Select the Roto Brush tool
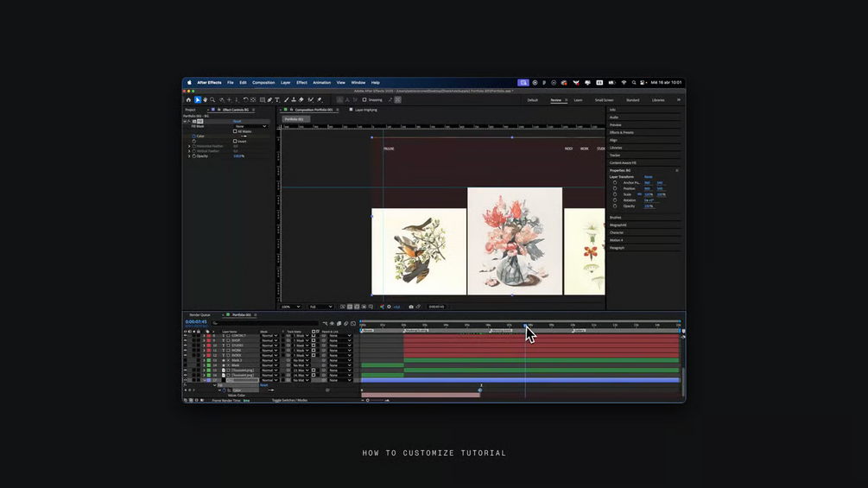The image size is (868, 488). pos(311,100)
